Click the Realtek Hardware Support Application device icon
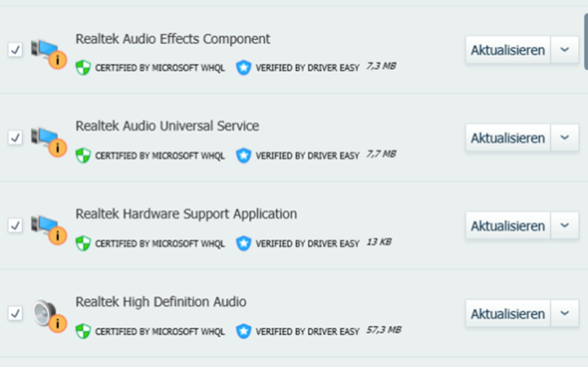Image resolution: width=588 pixels, height=367 pixels. click(49, 229)
